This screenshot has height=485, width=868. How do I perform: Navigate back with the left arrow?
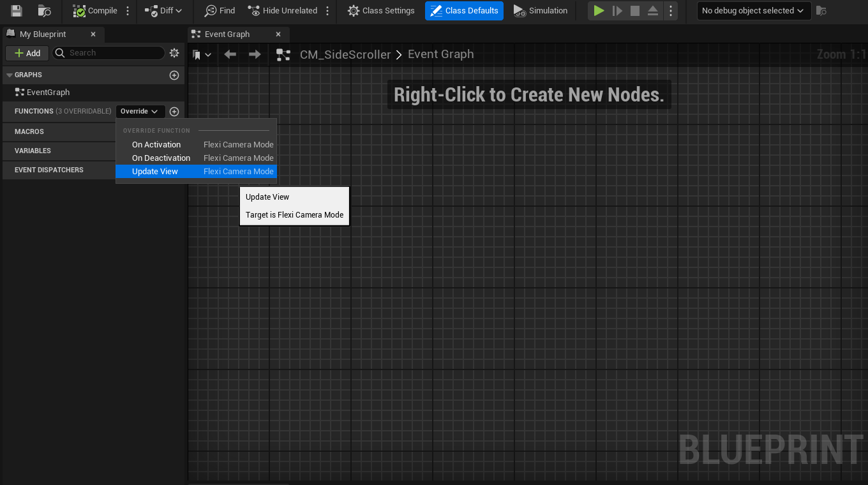(x=230, y=55)
